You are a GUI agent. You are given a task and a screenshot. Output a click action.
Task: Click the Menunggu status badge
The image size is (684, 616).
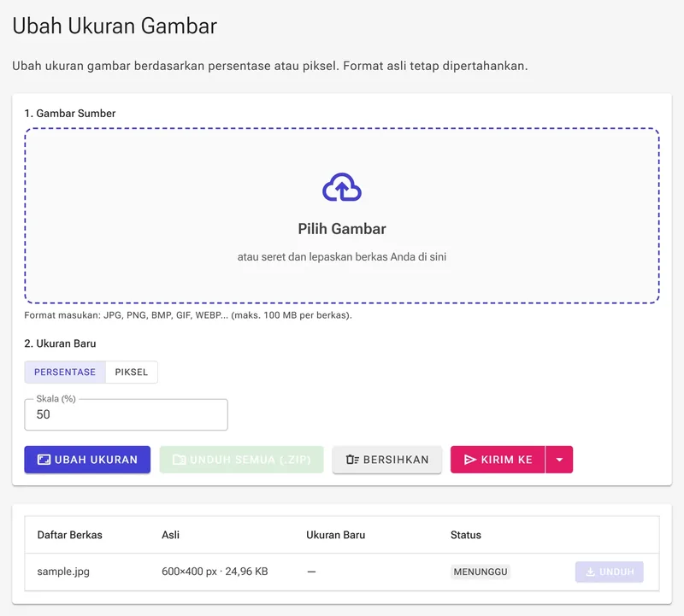point(481,572)
